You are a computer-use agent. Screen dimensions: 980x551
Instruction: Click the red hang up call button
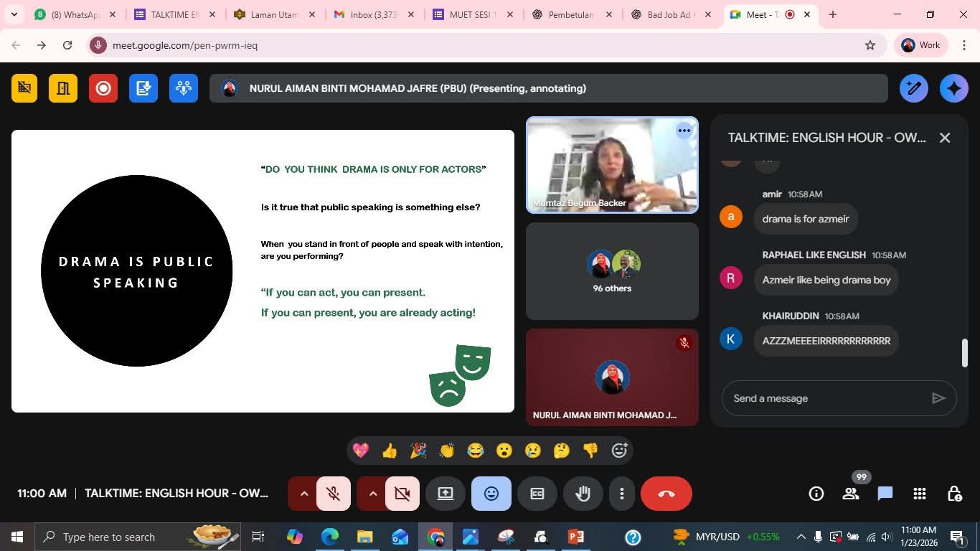[x=666, y=494]
